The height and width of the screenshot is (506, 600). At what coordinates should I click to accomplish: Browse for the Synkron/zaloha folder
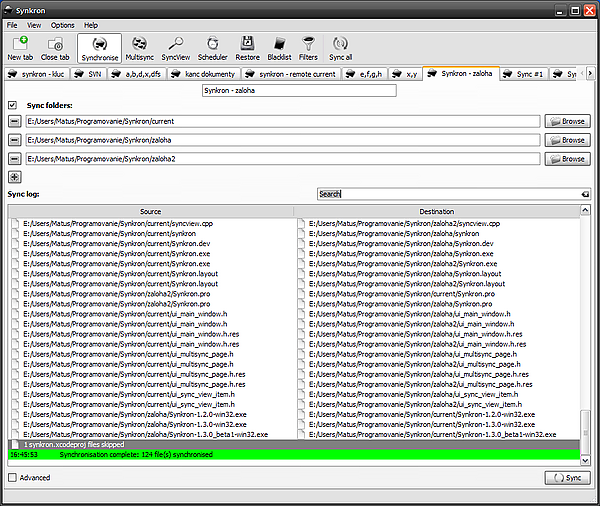pyautogui.click(x=567, y=140)
